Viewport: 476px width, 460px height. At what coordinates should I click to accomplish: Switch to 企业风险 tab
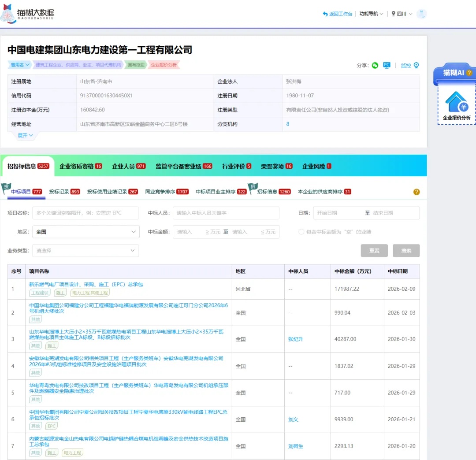click(x=316, y=166)
